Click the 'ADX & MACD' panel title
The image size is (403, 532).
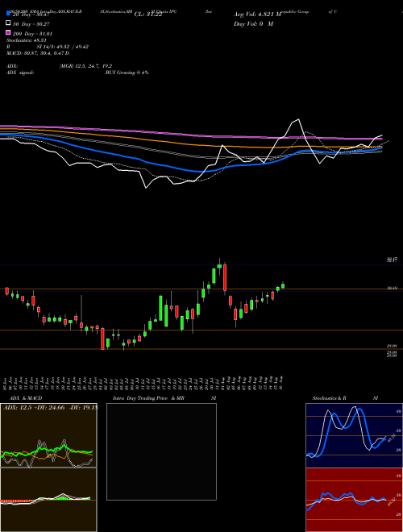tap(26, 398)
